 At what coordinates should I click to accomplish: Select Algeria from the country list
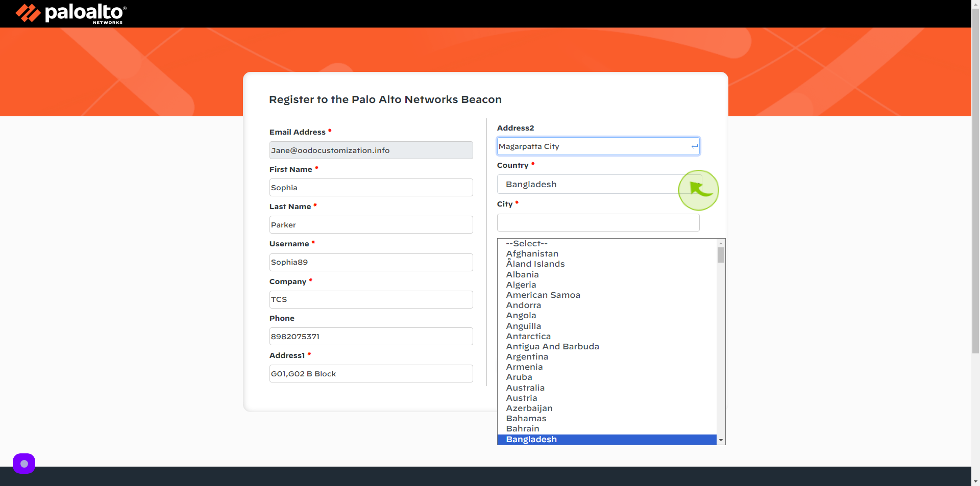[x=607, y=285]
